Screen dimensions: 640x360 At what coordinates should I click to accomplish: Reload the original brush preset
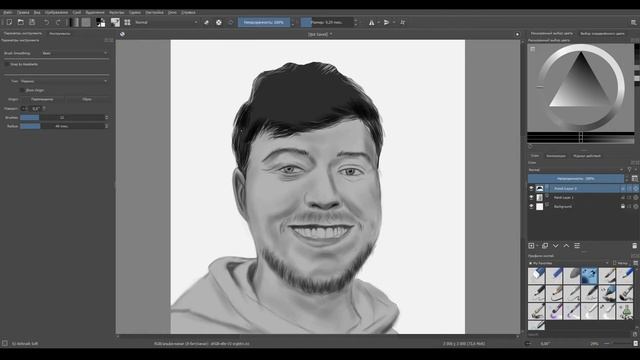click(x=231, y=22)
